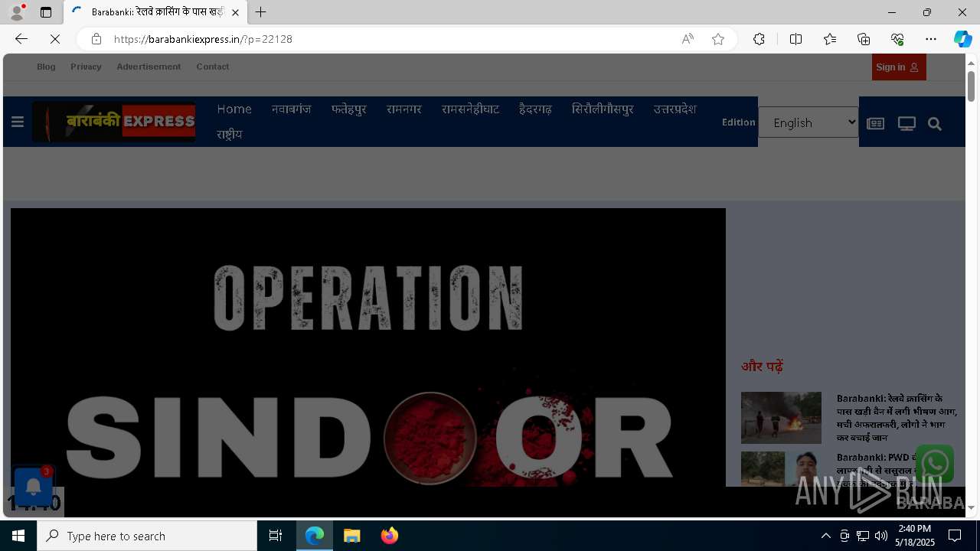Viewport: 980px width, 551px height.
Task: Open File Explorer from taskbar
Action: (x=352, y=536)
